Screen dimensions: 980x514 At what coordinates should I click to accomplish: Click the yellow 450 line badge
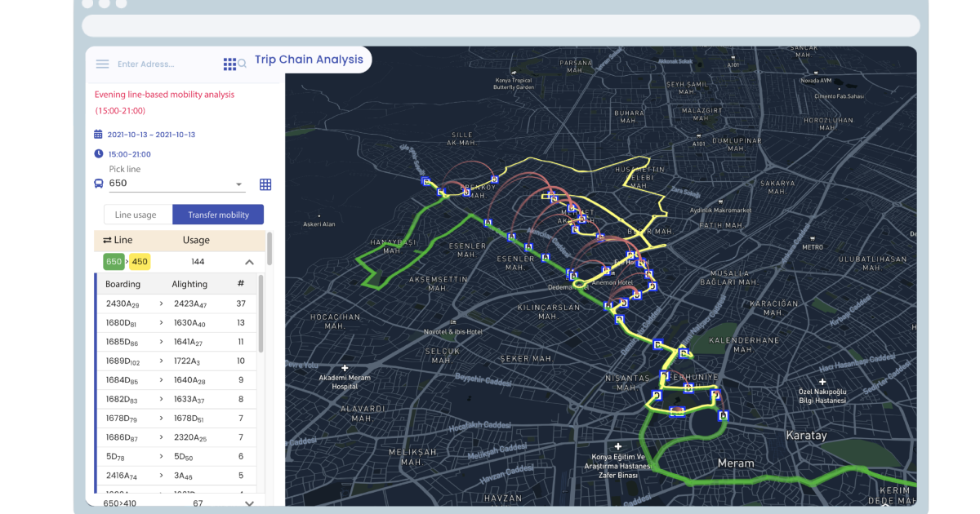(x=139, y=261)
